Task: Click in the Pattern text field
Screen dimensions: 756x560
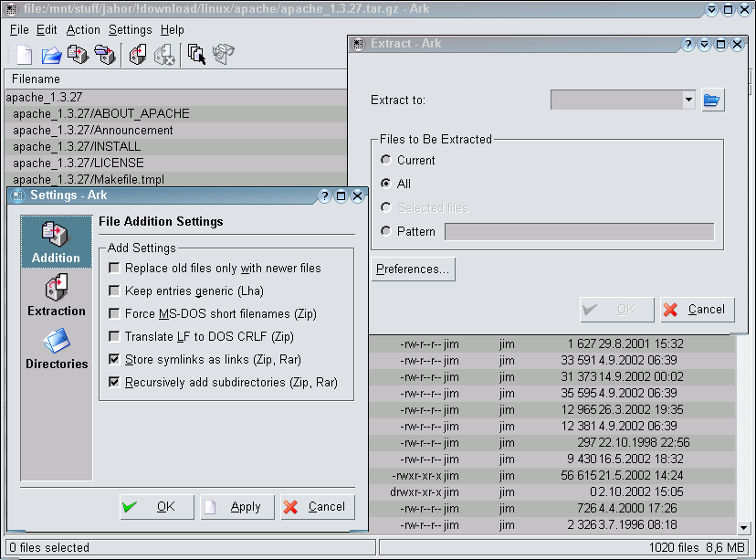Action: click(x=579, y=231)
